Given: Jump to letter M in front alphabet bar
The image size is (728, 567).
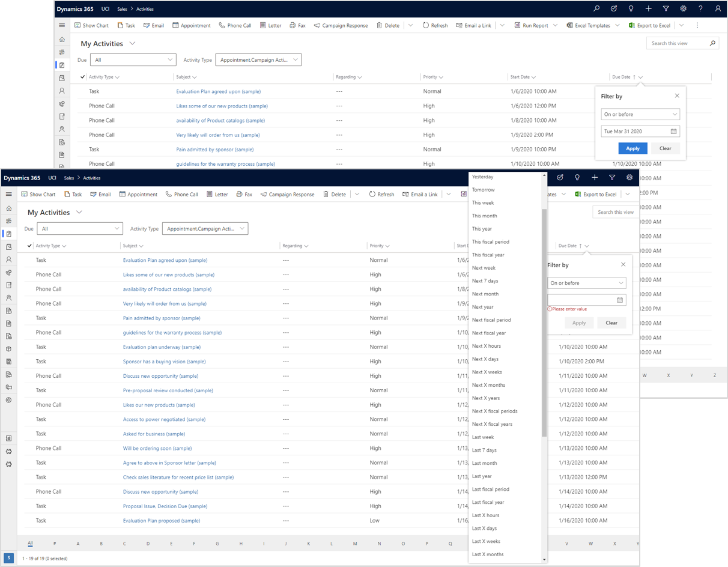Looking at the screenshot, I should 355,544.
